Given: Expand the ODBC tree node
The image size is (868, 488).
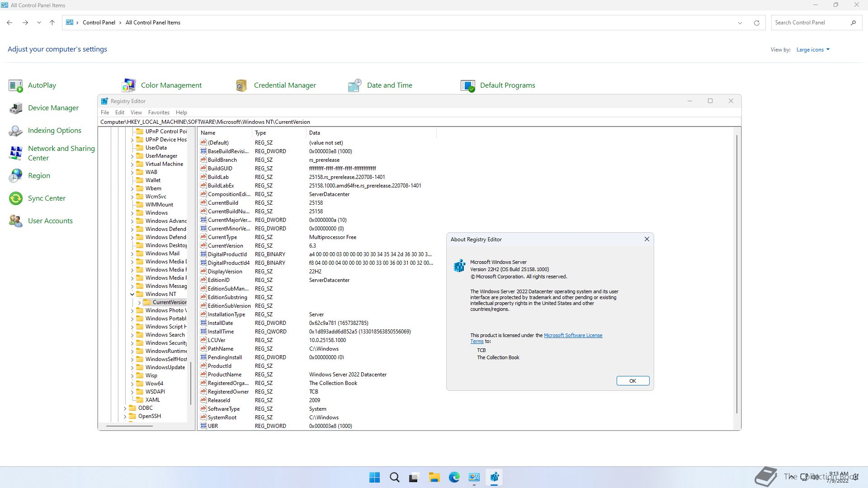Looking at the screenshot, I should coord(125,408).
